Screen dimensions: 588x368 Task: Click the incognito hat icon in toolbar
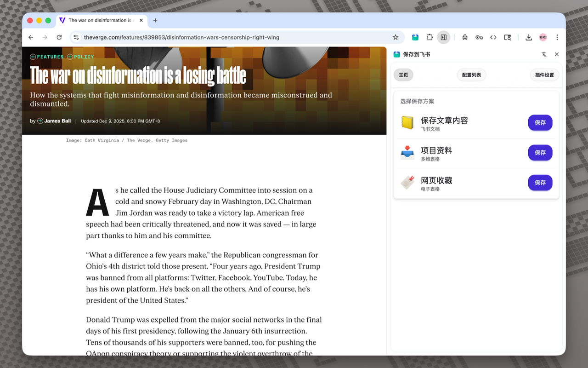[464, 37]
